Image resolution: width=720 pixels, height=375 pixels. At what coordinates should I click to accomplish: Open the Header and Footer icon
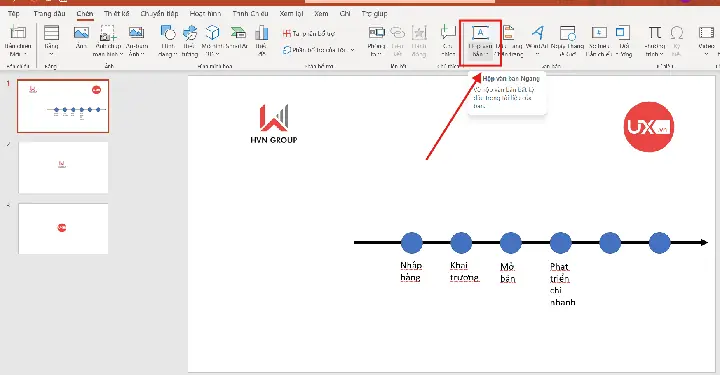pos(509,33)
